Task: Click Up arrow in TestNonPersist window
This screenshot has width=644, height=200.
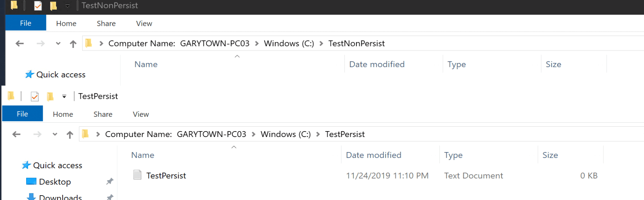Action: pos(73,44)
